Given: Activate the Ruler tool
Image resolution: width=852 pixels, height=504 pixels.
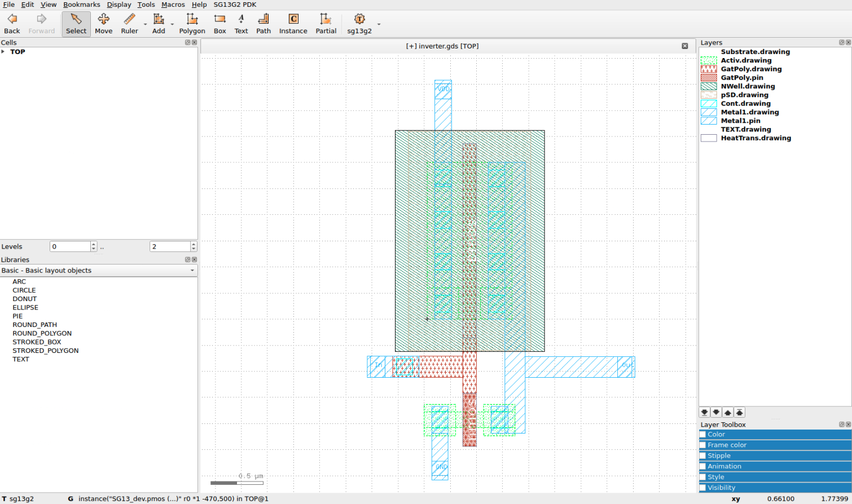Looking at the screenshot, I should [x=129, y=24].
